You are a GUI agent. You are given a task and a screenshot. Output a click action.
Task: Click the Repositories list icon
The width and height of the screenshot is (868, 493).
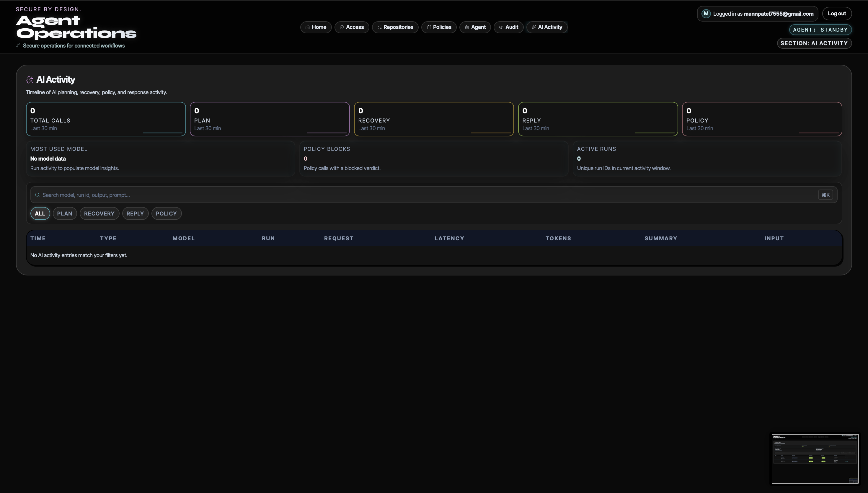(x=379, y=27)
